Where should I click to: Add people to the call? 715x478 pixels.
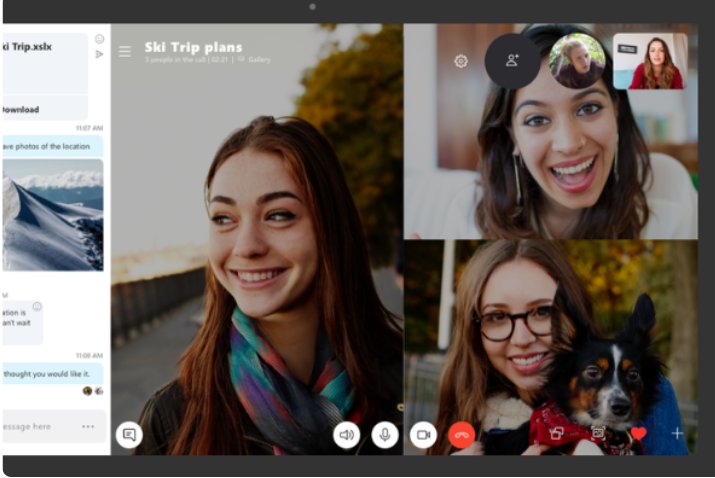[512, 61]
